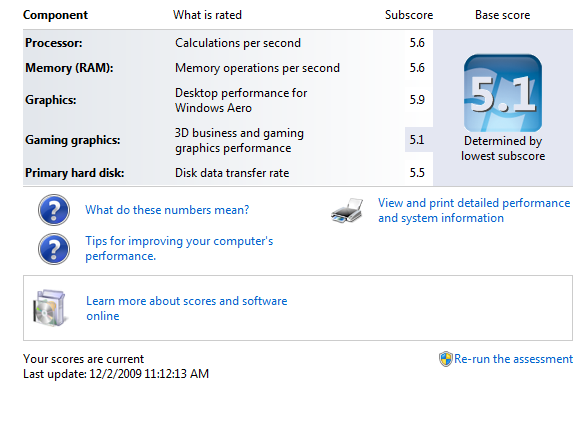The image size is (583, 428).
Task: Open 'View and print detailed performance' link
Action: (474, 210)
